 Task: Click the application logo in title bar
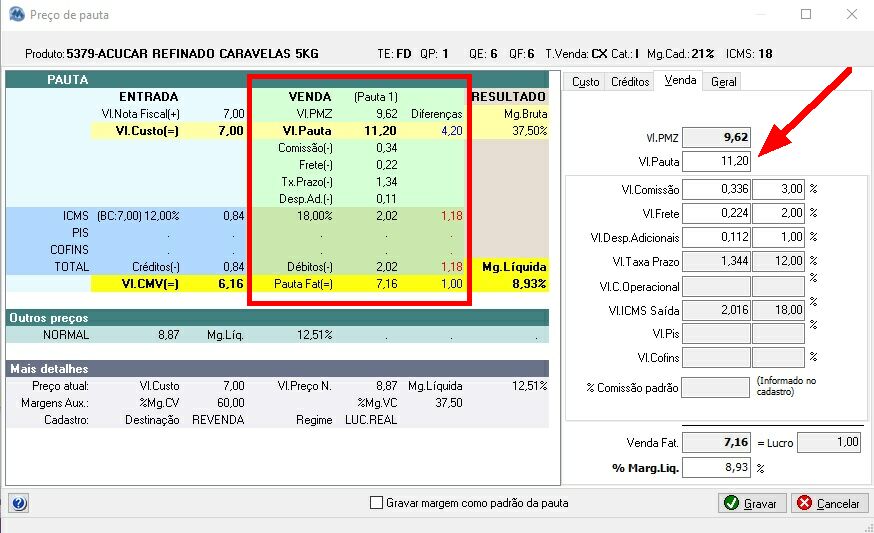pyautogui.click(x=17, y=14)
